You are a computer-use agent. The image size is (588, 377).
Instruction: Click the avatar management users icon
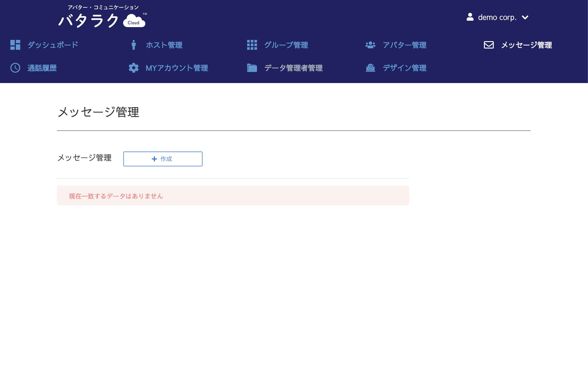pos(370,45)
